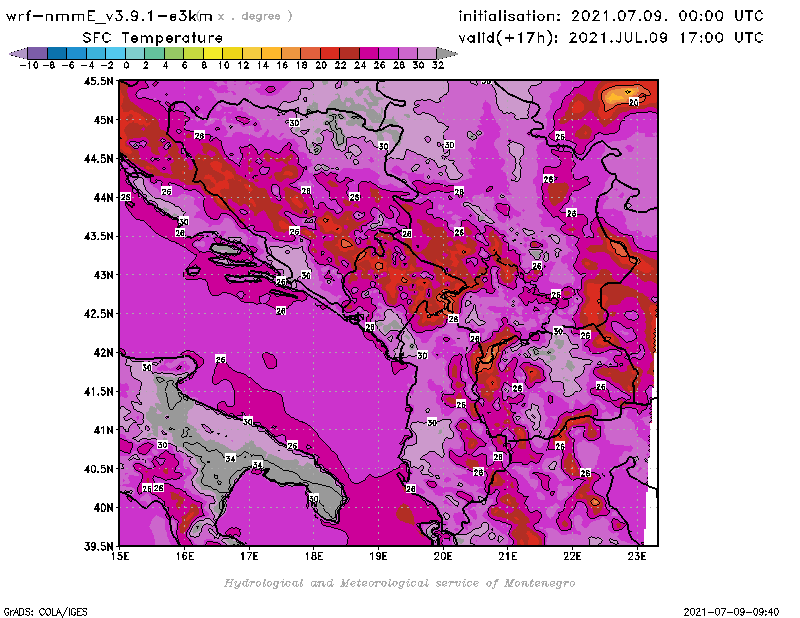
Task: Pick legend swatch between 30 and 32
Action: 427,53
